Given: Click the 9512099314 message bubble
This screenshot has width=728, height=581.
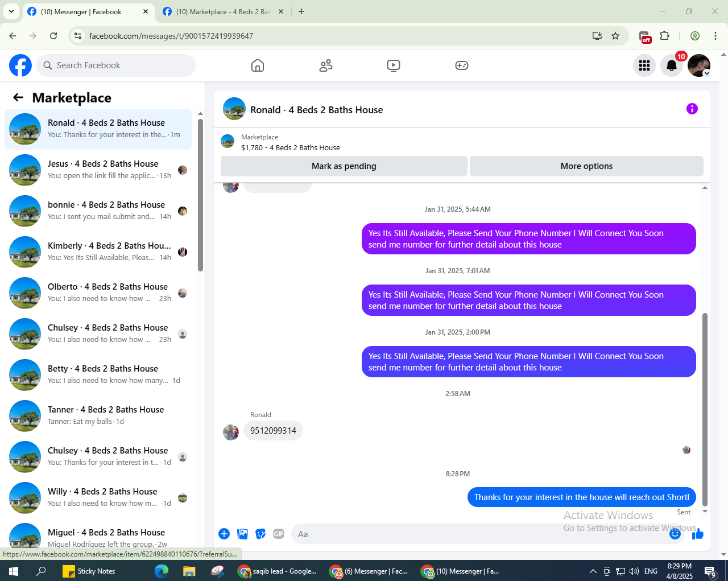Looking at the screenshot, I should click(273, 431).
